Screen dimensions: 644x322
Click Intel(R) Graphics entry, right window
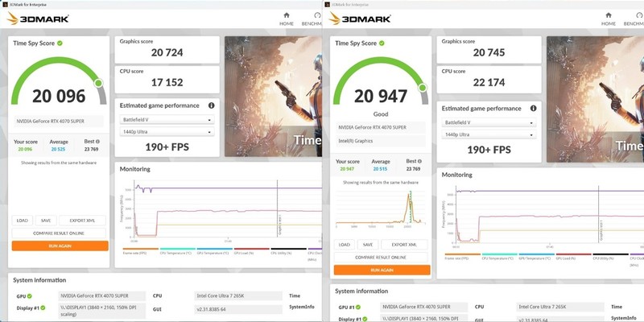[381, 141]
